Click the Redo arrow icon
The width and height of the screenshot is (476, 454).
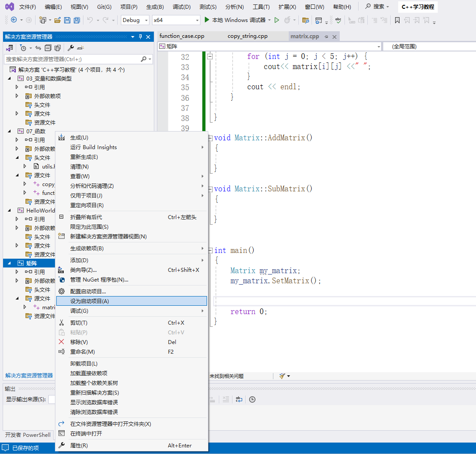(105, 20)
